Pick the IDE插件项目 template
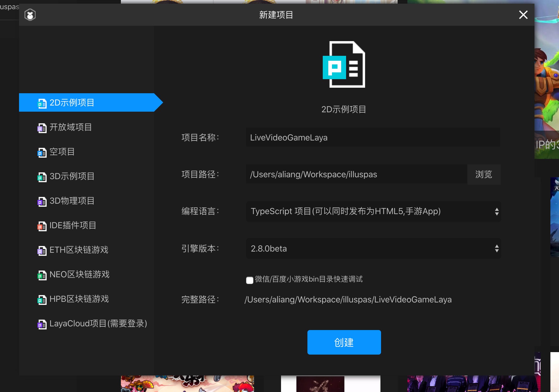Image resolution: width=559 pixels, height=392 pixels. [x=87, y=225]
